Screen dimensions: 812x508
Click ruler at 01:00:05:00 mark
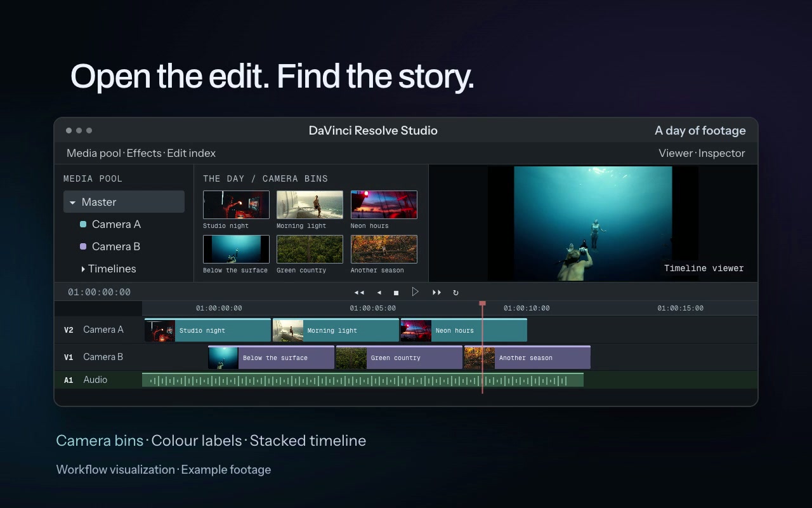(373, 308)
